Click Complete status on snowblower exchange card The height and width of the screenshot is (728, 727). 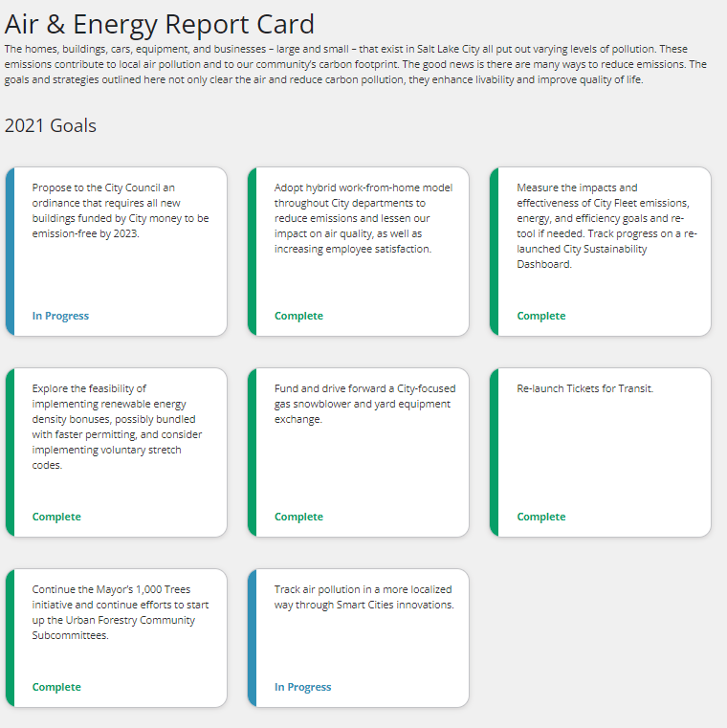[x=298, y=517]
